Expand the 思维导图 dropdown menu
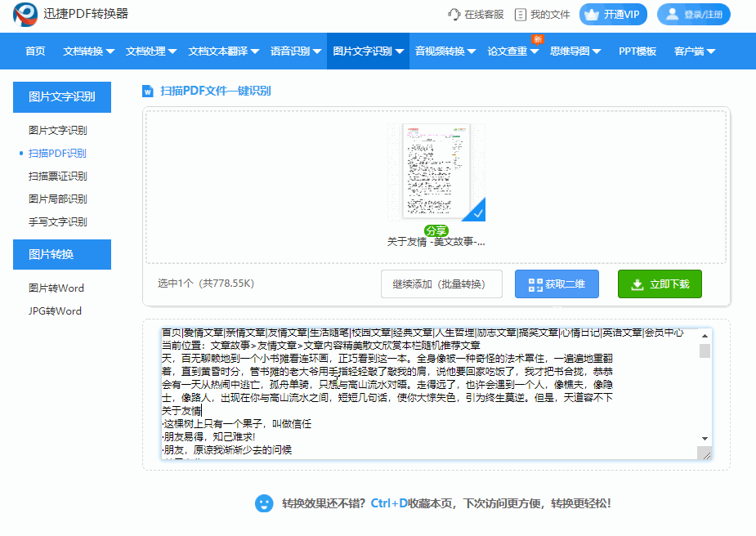Screen dimensions: 756x536 (575, 51)
